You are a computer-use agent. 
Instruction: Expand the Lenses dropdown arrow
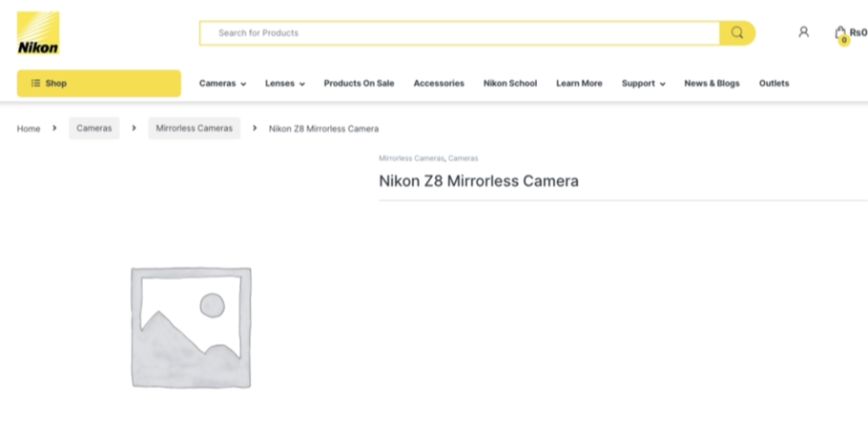[302, 84]
